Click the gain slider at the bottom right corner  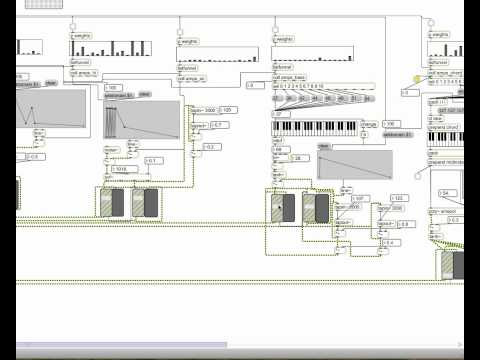coord(447,265)
